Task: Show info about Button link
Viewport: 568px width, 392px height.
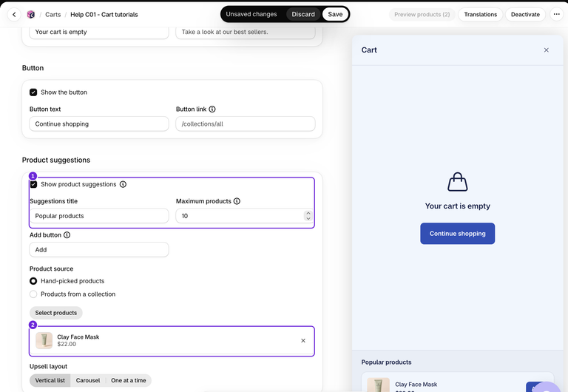Action: 212,109
